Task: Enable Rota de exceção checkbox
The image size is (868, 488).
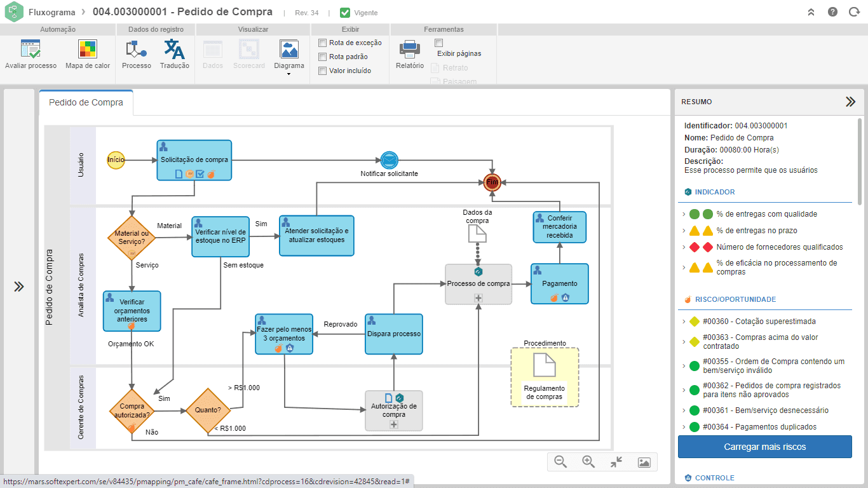Action: point(322,43)
